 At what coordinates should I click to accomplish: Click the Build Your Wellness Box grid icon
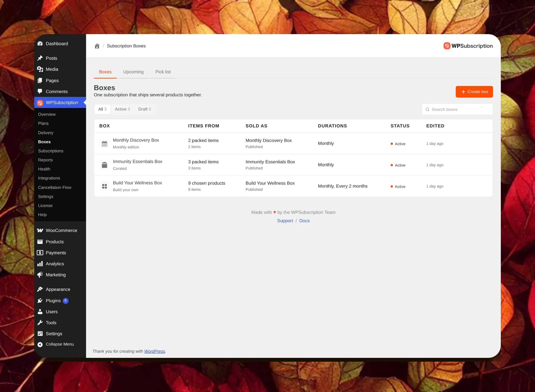pos(104,186)
